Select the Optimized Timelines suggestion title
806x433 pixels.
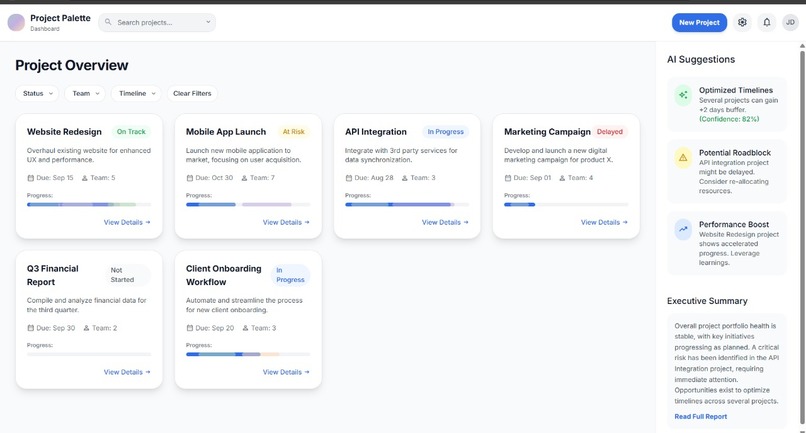click(x=736, y=90)
